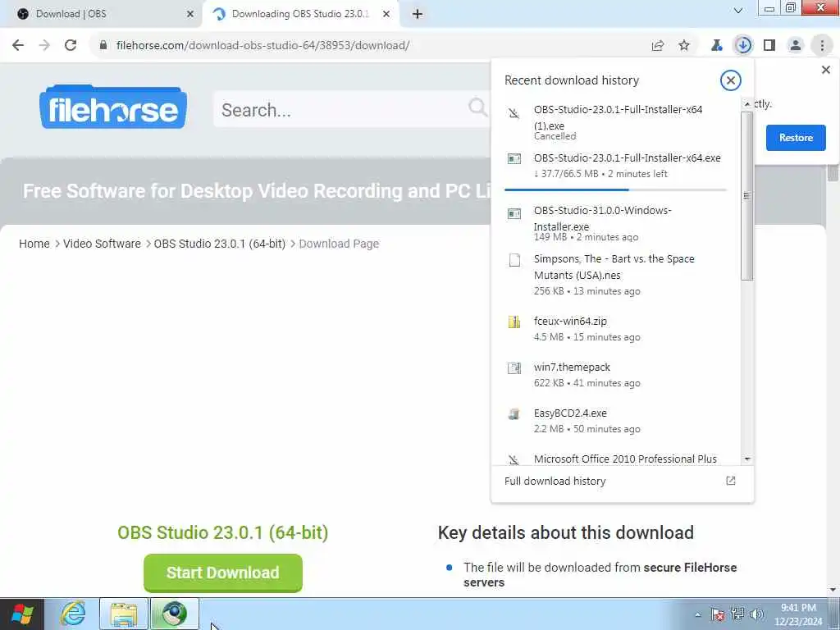Click the fceux-win64.zip archive icon
The height and width of the screenshot is (630, 840).
514,322
